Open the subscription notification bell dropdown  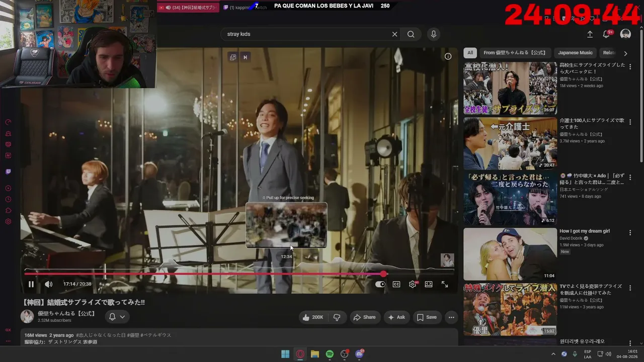(x=116, y=317)
